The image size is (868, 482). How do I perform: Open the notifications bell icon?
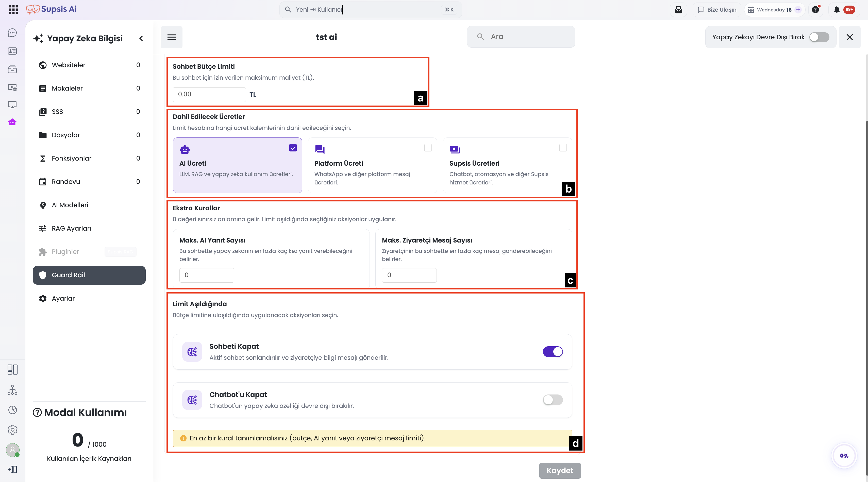tap(837, 9)
